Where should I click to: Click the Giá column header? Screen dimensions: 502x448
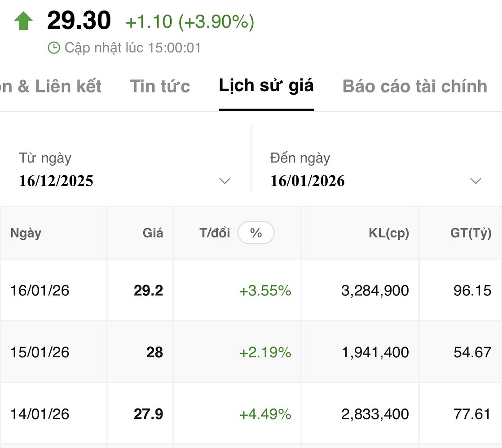153,233
